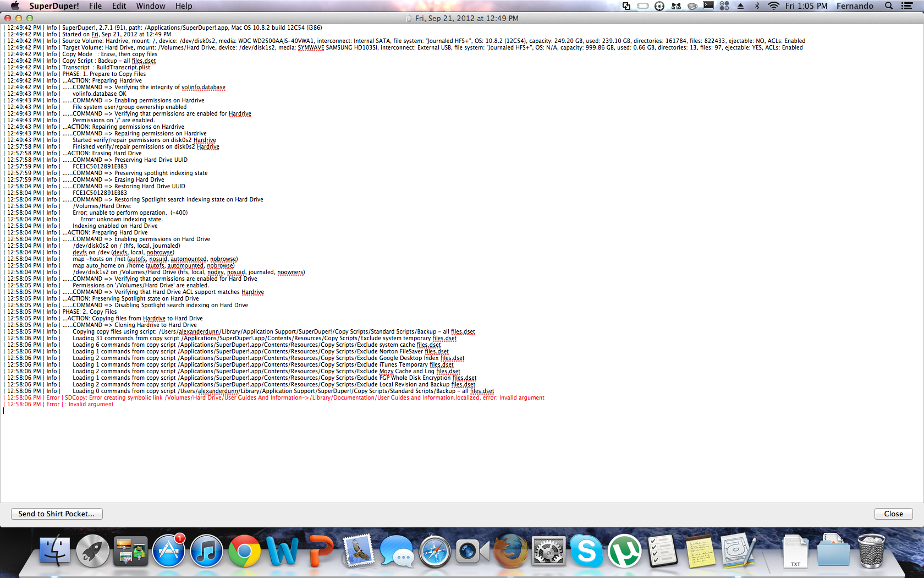Click the teacup icon in menu bar
The height and width of the screenshot is (578, 924).
(x=692, y=6)
